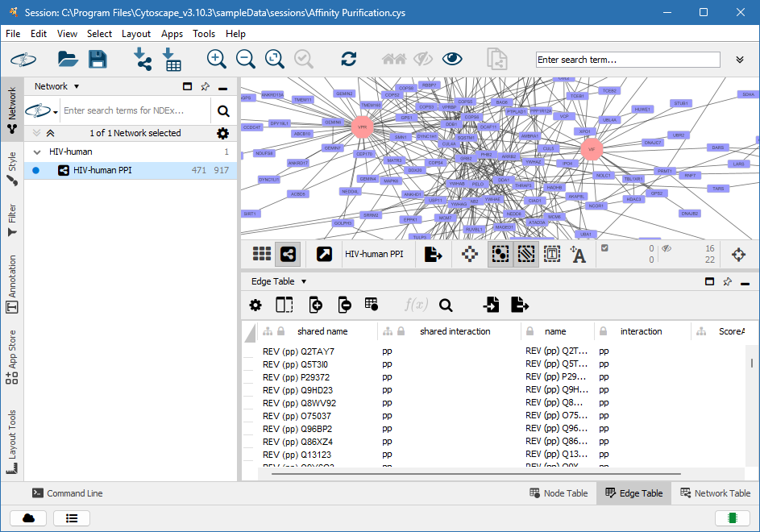
Task: Import table from file icon
Action: click(x=172, y=59)
